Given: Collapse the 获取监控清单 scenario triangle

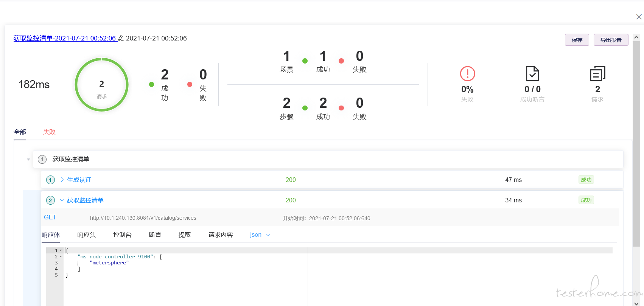Looking at the screenshot, I should click(x=28, y=159).
